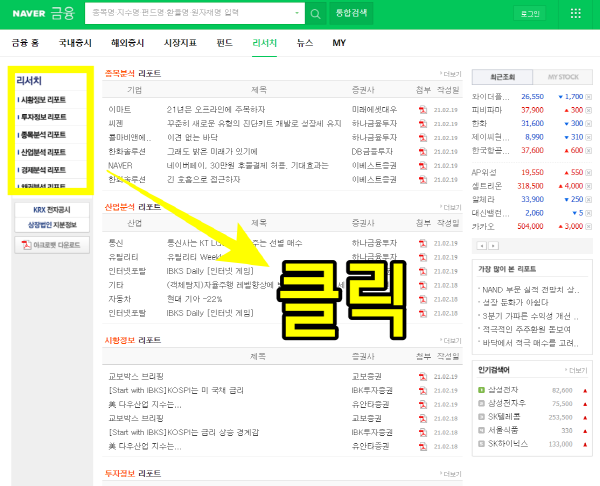Open PDF attachment for 이마트 report
Image resolution: width=600 pixels, height=486 pixels.
pyautogui.click(x=422, y=110)
